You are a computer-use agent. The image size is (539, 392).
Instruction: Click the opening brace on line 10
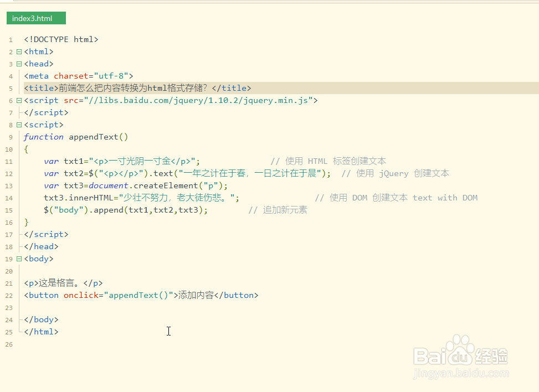27,149
